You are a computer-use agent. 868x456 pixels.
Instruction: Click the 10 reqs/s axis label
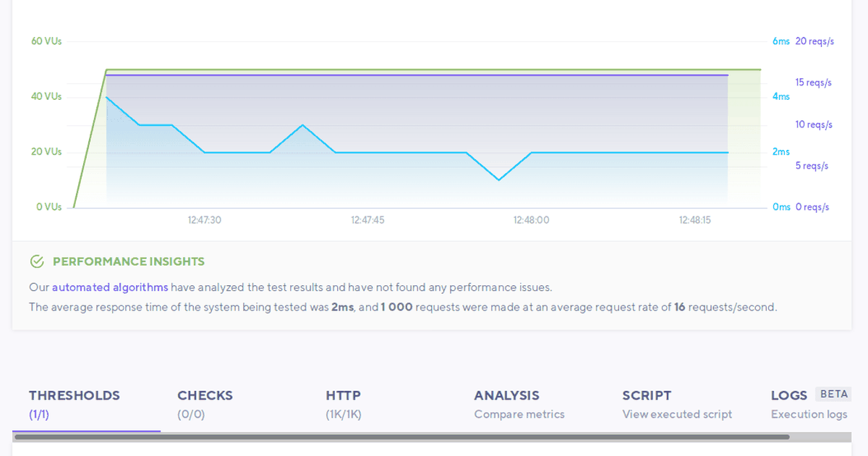pyautogui.click(x=814, y=124)
